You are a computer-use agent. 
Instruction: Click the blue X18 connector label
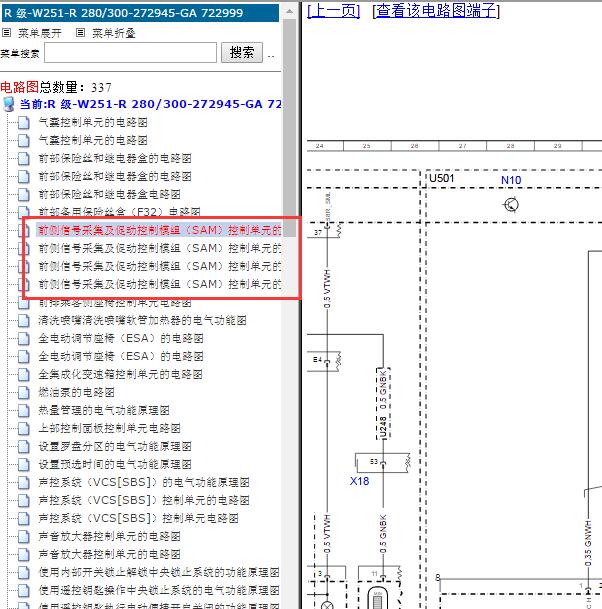tap(359, 481)
